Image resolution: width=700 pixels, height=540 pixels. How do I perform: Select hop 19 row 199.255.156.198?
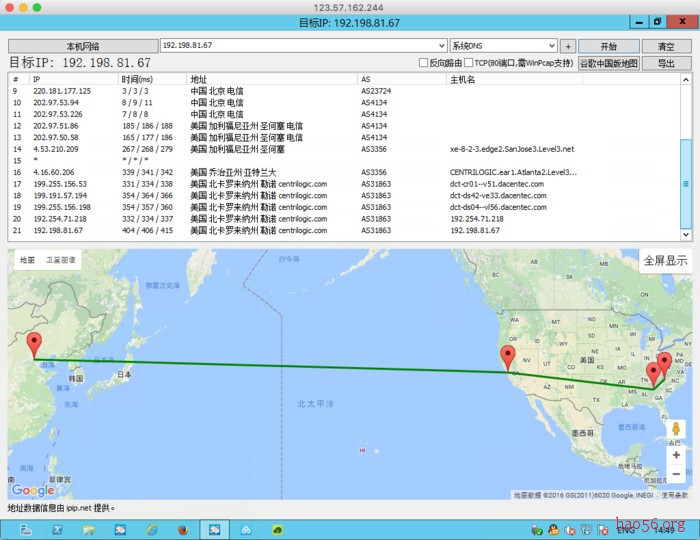pos(344,207)
